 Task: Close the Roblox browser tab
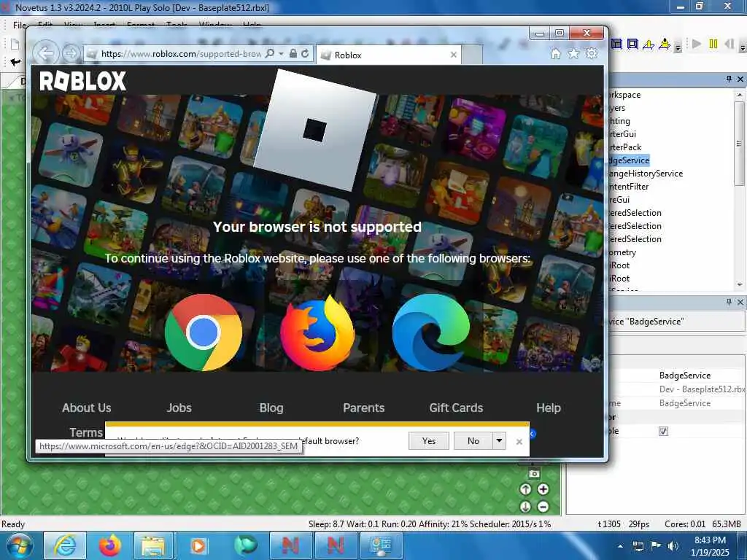[x=454, y=55]
